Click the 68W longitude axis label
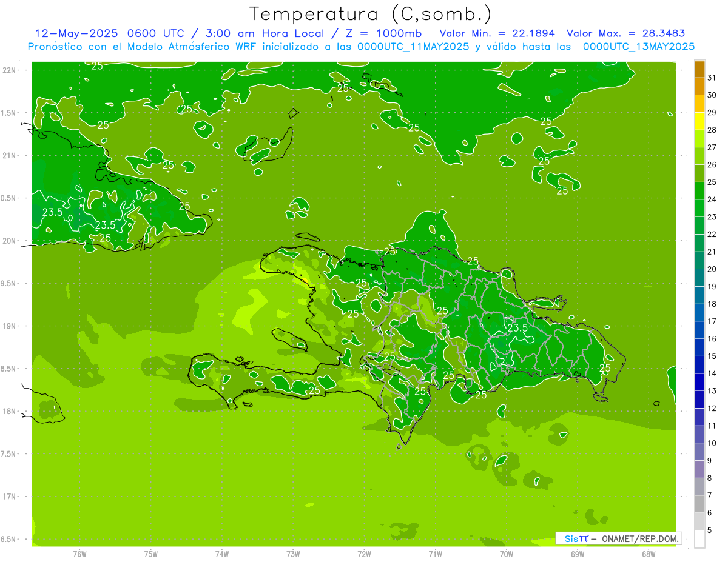This screenshot has height=562, width=728. click(x=649, y=554)
